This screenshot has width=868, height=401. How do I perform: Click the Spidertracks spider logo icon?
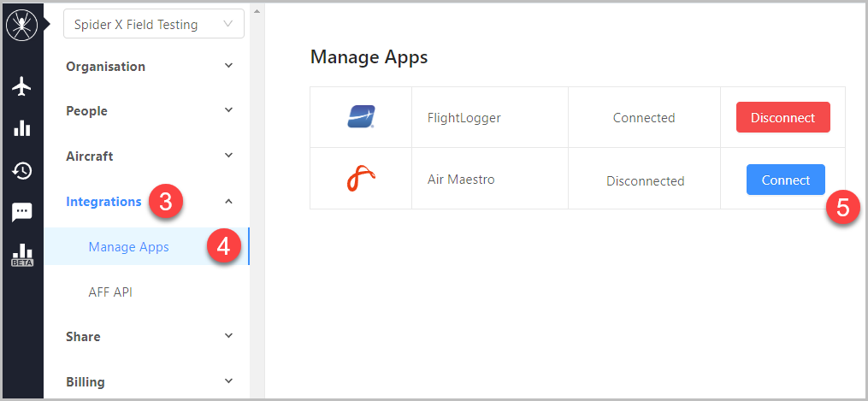pos(21,24)
